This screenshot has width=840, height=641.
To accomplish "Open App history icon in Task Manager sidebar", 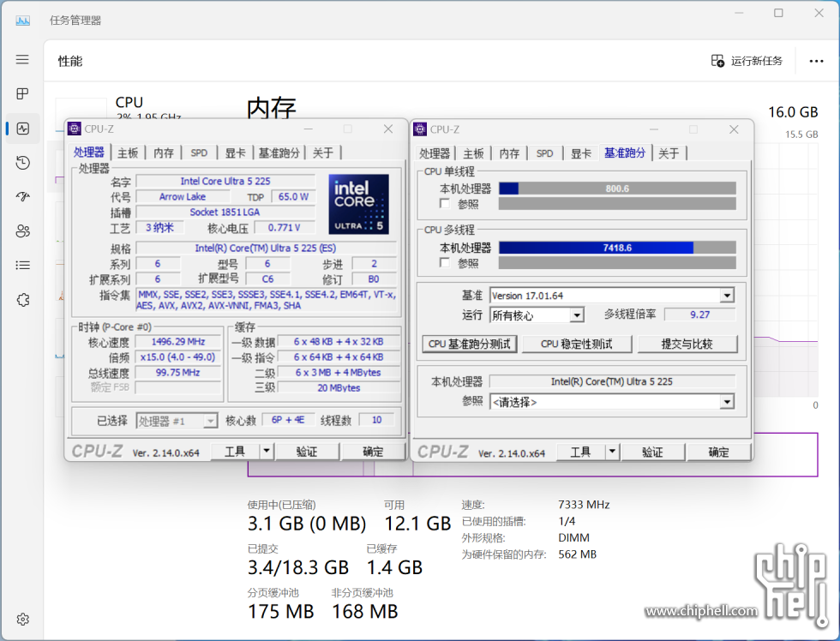I will (x=22, y=163).
